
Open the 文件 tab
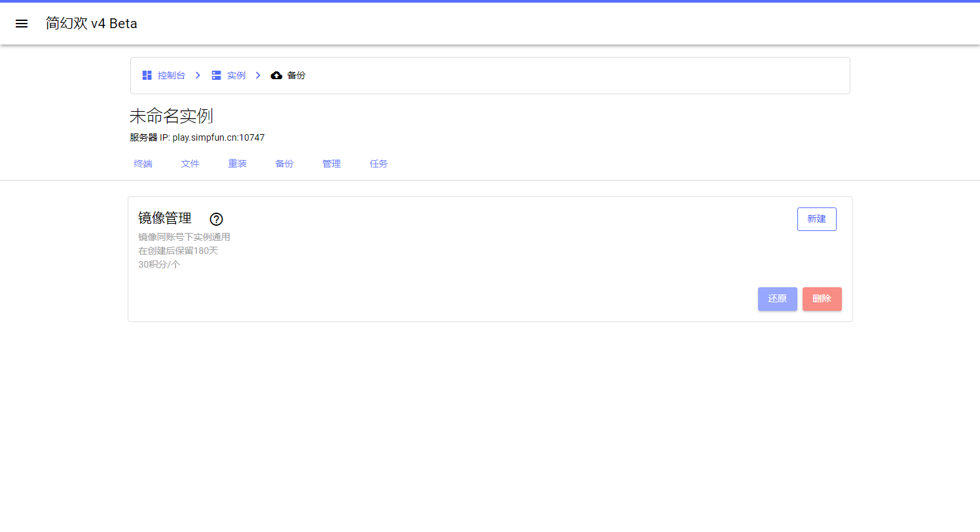click(x=190, y=164)
